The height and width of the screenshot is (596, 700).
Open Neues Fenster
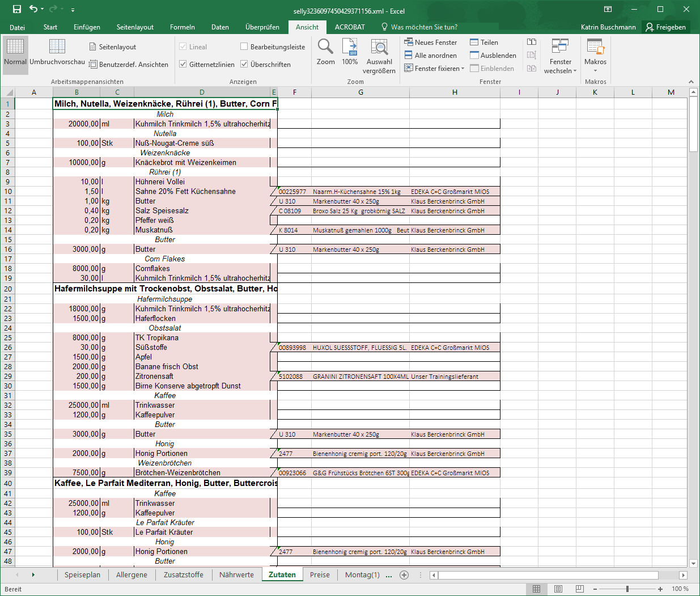pos(430,42)
